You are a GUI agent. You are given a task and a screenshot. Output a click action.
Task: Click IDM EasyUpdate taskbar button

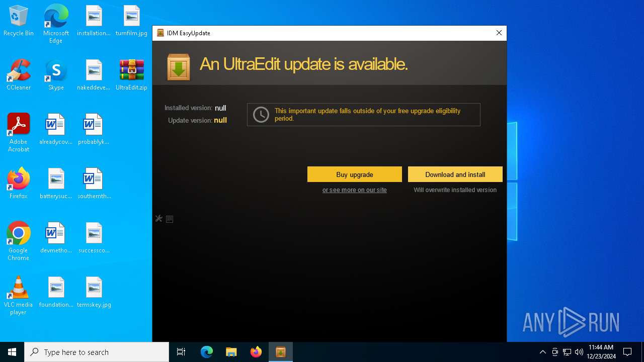[281, 352]
